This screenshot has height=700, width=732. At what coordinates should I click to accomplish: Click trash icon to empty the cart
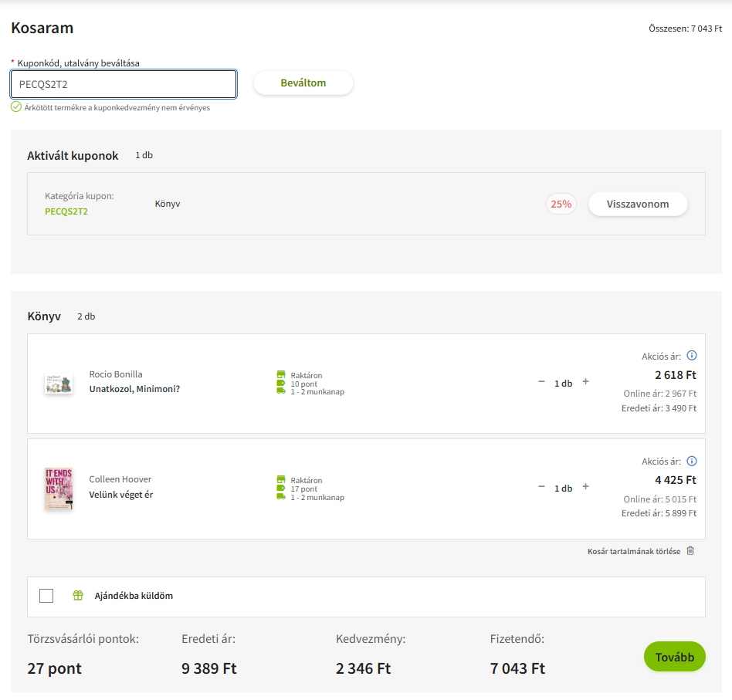[690, 551]
